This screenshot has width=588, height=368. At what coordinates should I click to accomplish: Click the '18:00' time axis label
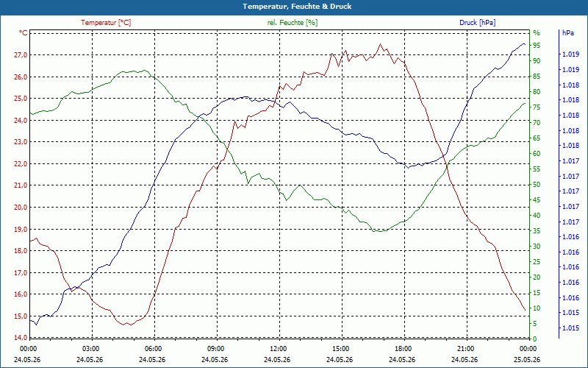click(x=403, y=349)
